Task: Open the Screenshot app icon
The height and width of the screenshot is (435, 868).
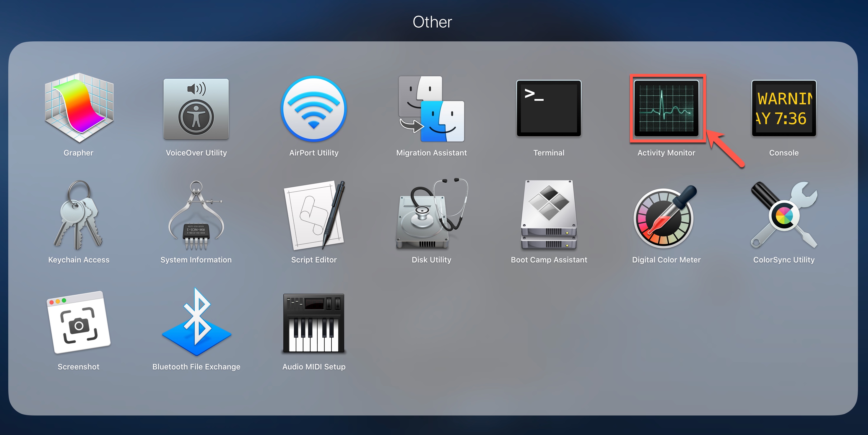Action: point(79,322)
